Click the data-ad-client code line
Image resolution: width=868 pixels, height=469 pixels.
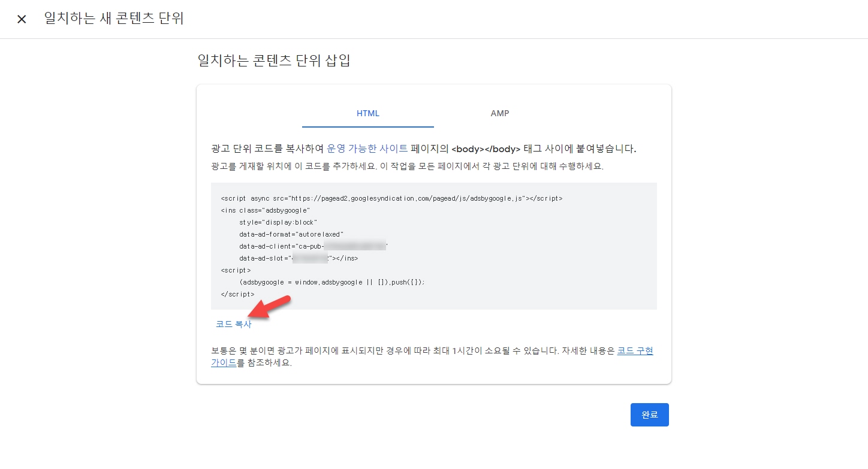point(314,246)
